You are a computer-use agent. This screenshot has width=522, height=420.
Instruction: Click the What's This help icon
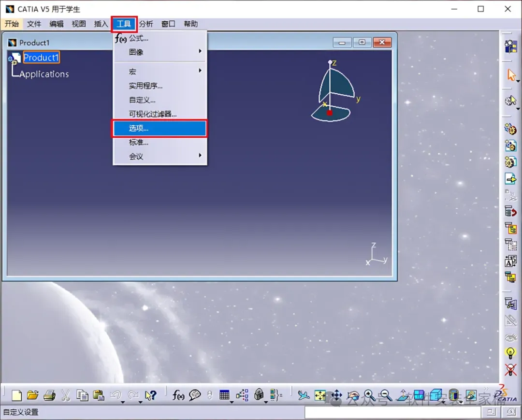tap(150, 395)
